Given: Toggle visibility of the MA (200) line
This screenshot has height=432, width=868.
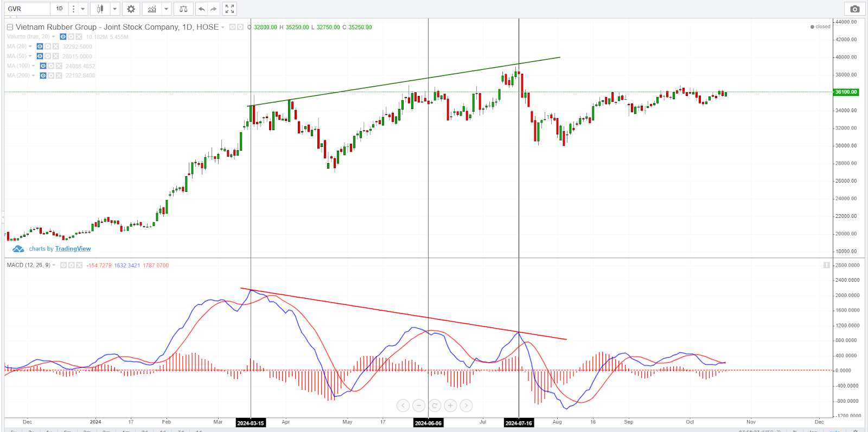Looking at the screenshot, I should coord(43,76).
